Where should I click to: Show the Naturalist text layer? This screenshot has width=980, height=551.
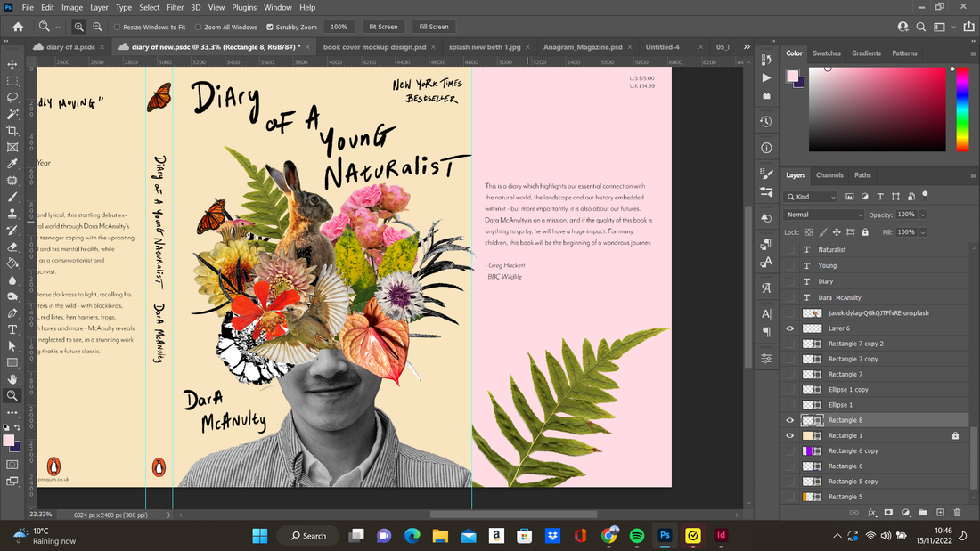click(790, 250)
